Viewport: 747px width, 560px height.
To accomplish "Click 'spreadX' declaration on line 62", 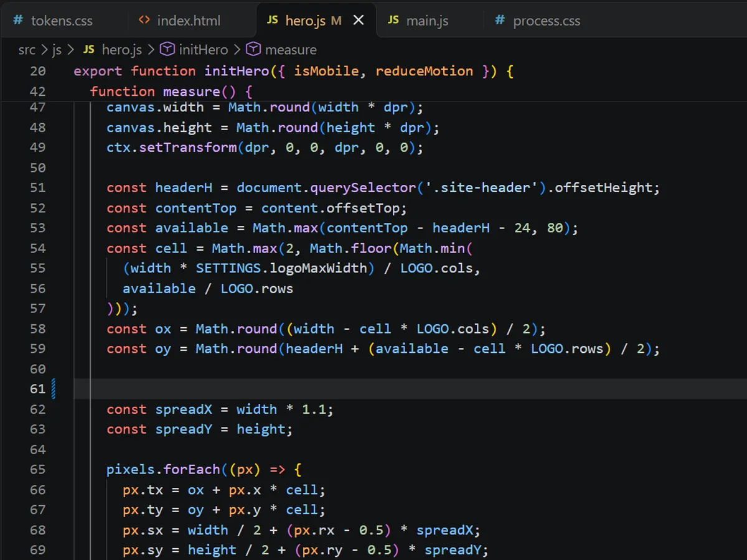I will coord(184,409).
